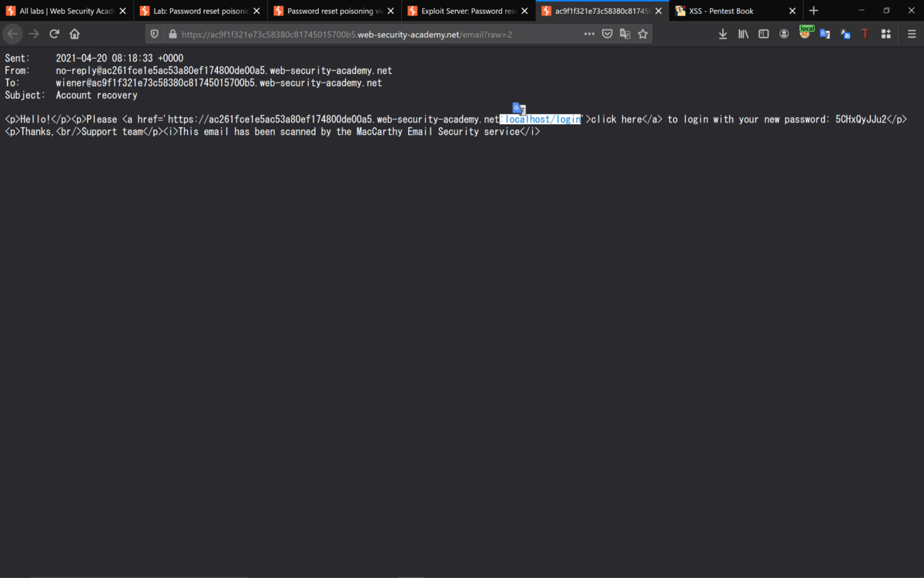
Task: Switch to 'XSS - Pentest Book' tab
Action: [737, 11]
